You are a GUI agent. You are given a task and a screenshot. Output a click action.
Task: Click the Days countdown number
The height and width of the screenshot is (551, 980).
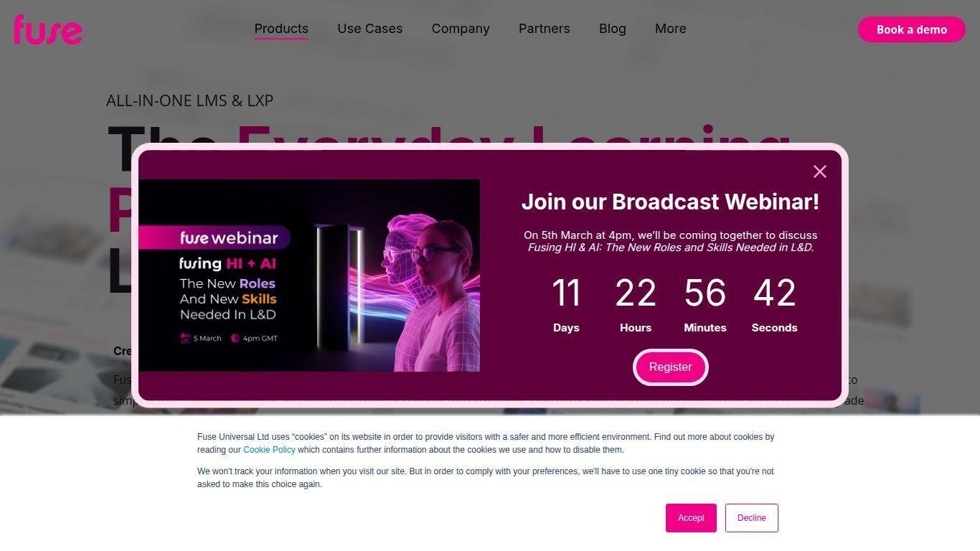coord(566,293)
